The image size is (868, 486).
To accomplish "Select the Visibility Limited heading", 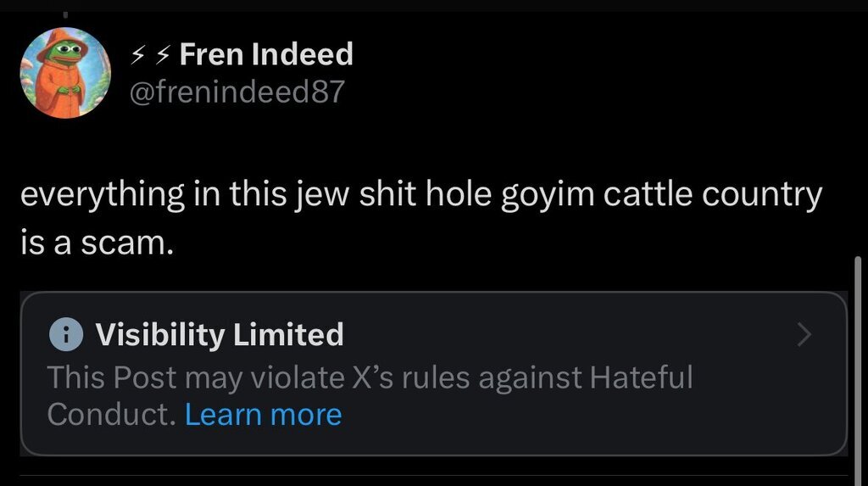I will coord(220,335).
